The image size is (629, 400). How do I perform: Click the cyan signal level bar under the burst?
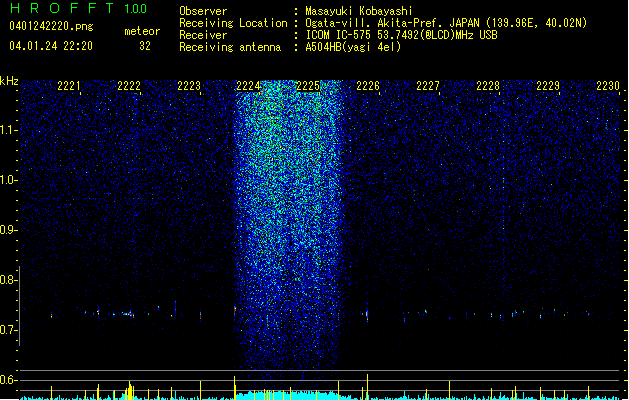287,395
